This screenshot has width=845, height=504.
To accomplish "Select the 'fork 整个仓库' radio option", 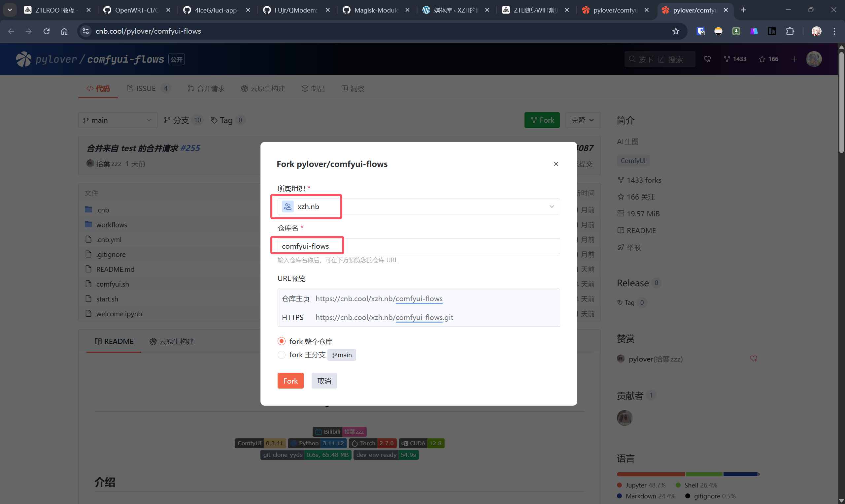I will pos(281,341).
